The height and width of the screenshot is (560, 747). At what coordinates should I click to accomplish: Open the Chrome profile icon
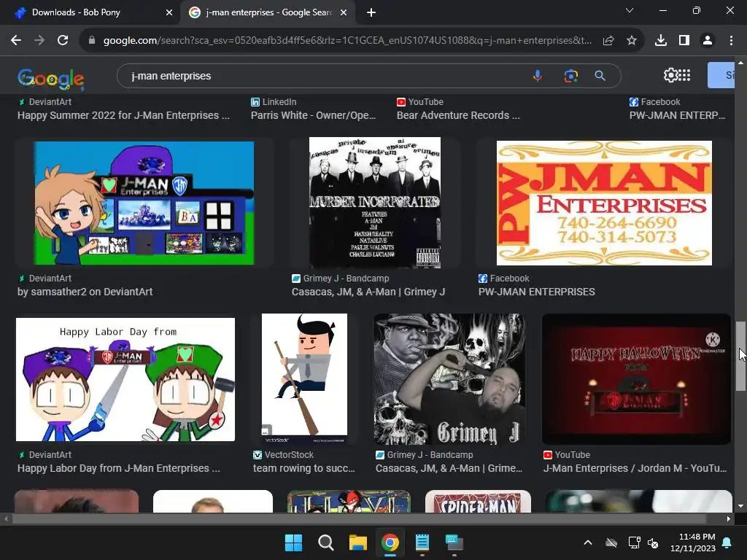708,41
